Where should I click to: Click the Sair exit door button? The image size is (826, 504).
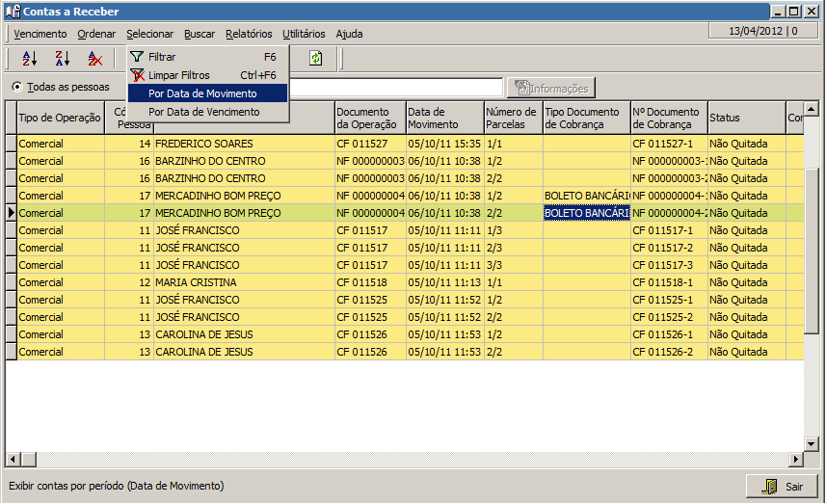click(782, 487)
